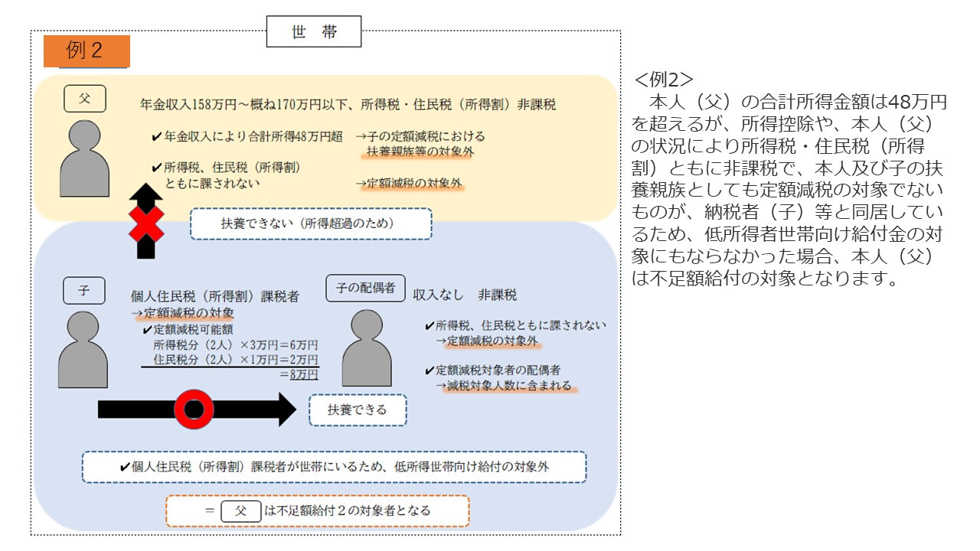Viewport: 980px width, 551px height.
Task: Click the 子の配偶者 label box
Action: coord(365,288)
